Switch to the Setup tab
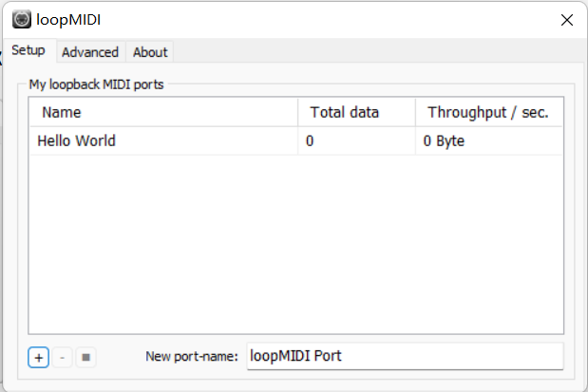 28,50
